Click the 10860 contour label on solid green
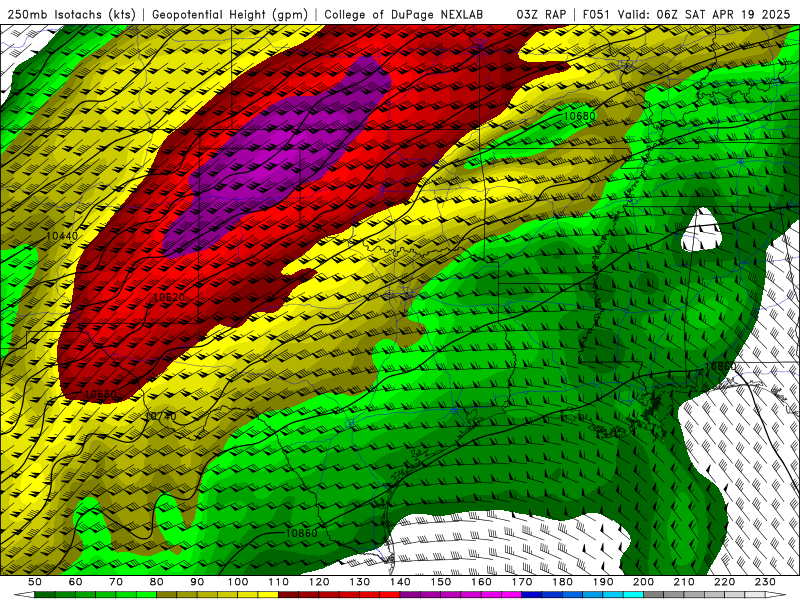The height and width of the screenshot is (600, 800). click(302, 533)
